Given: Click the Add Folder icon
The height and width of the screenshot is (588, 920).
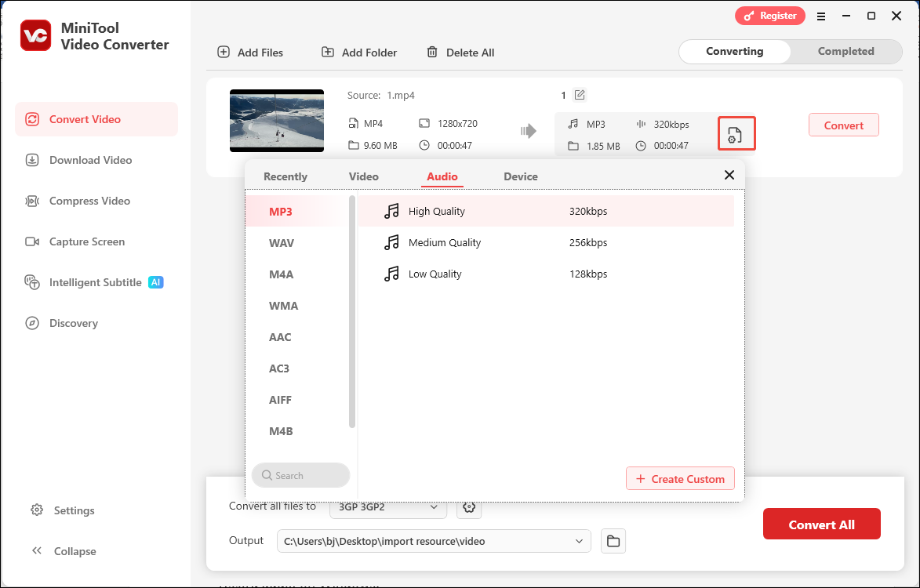Looking at the screenshot, I should tap(329, 52).
